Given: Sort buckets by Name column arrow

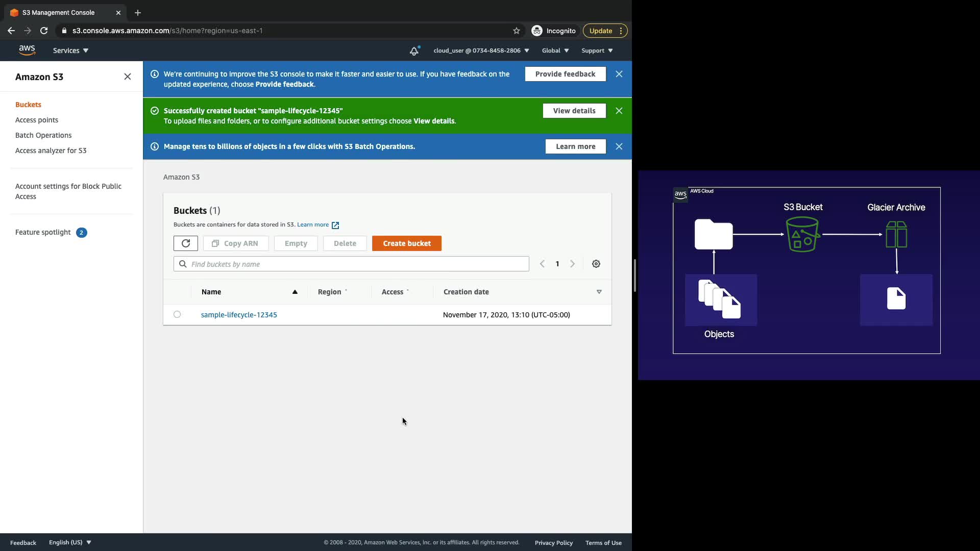Looking at the screenshot, I should tap(295, 292).
